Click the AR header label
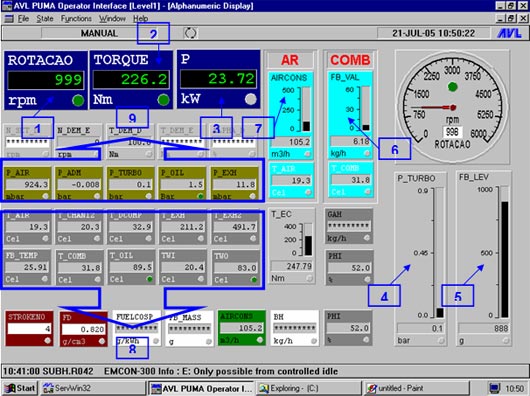The width and height of the screenshot is (530, 396). tap(290, 60)
